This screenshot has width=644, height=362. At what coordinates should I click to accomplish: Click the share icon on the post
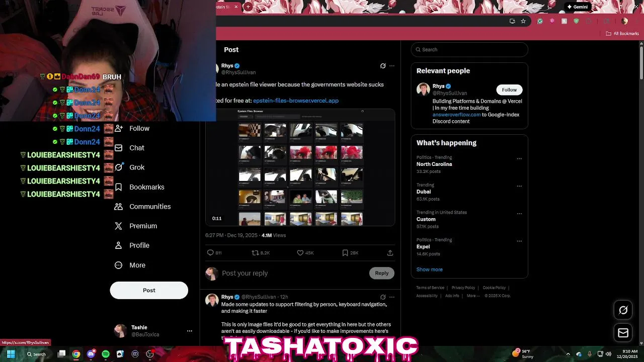[390, 253]
